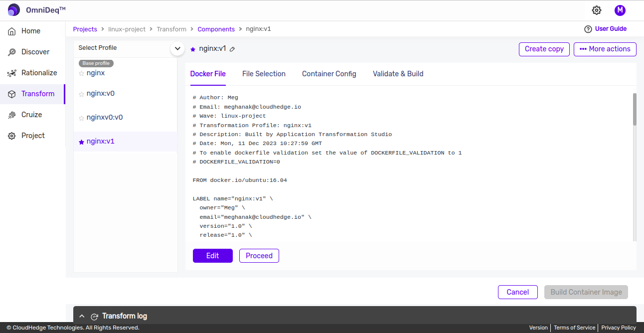Click the Version footer link
The width and height of the screenshot is (644, 333).
pos(538,328)
